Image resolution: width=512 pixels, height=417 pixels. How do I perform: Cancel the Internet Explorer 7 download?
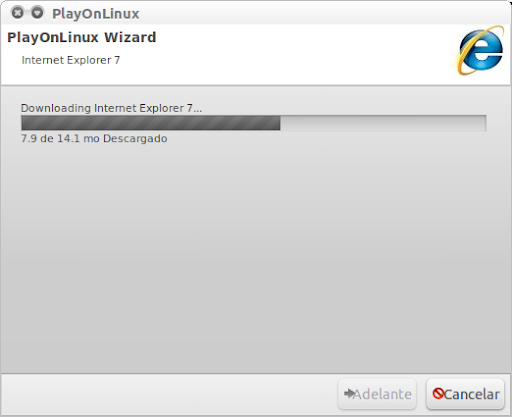[x=465, y=394]
